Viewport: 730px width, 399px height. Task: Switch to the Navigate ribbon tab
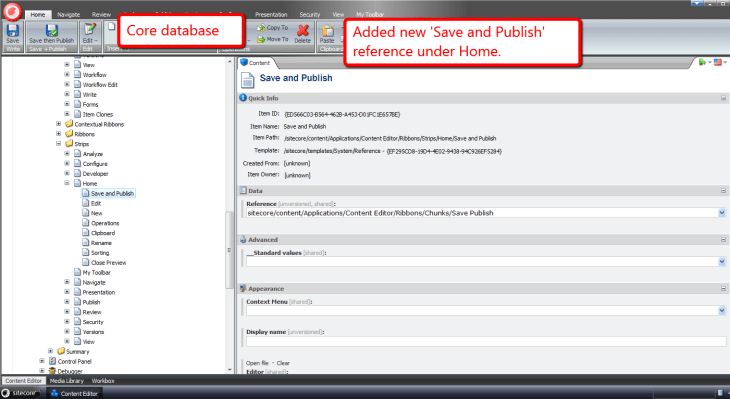click(x=68, y=14)
